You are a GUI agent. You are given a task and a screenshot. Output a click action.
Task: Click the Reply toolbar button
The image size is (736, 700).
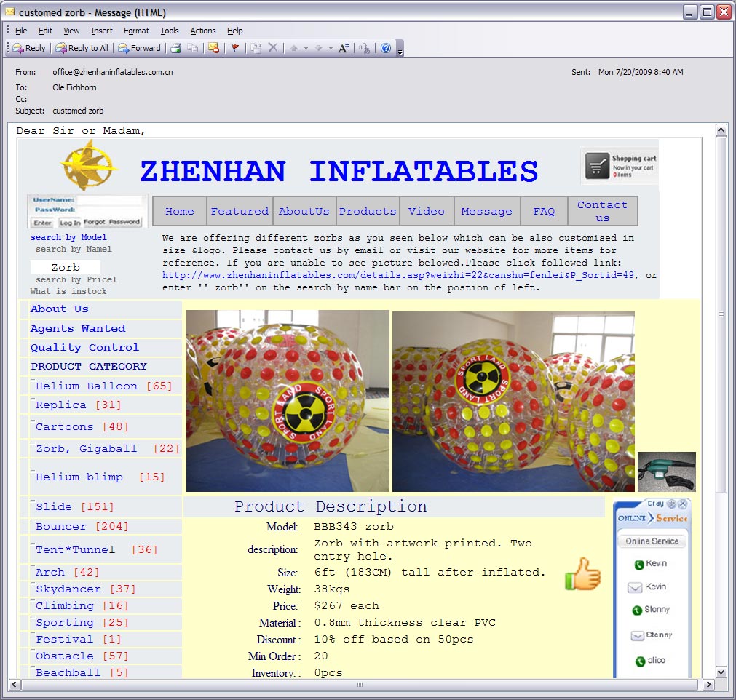[x=29, y=48]
